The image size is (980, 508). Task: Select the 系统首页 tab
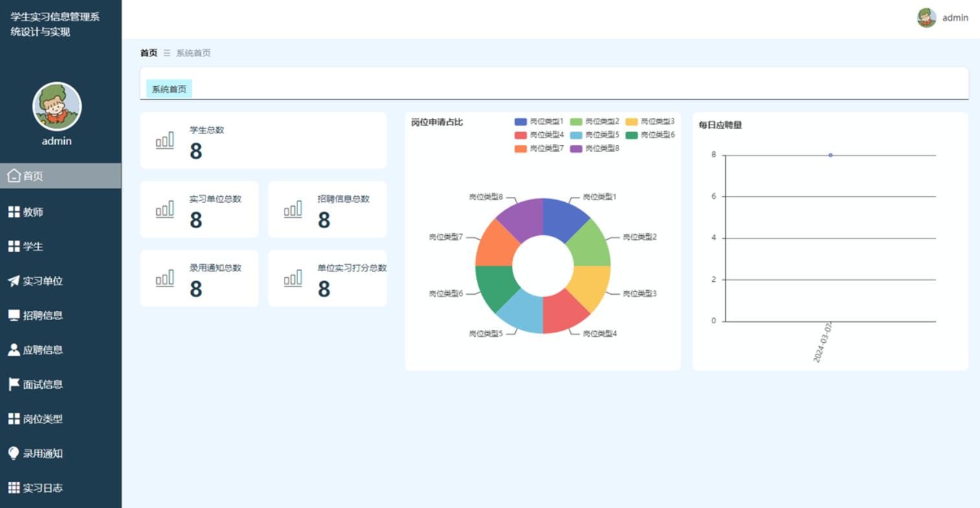pyautogui.click(x=169, y=89)
